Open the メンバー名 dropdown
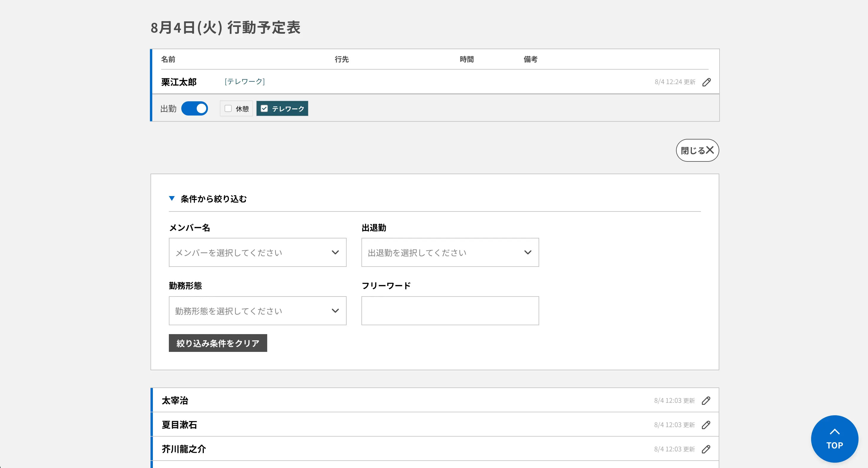 click(257, 252)
